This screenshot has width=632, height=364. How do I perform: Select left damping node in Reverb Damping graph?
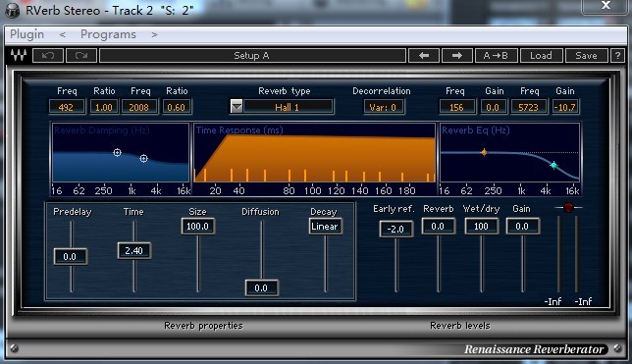tap(117, 152)
